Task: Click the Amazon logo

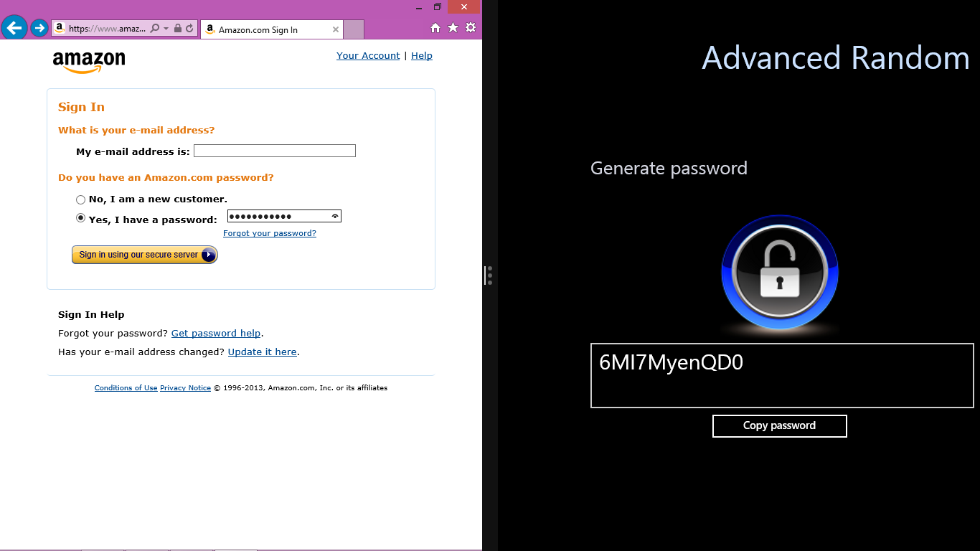Action: 89,62
